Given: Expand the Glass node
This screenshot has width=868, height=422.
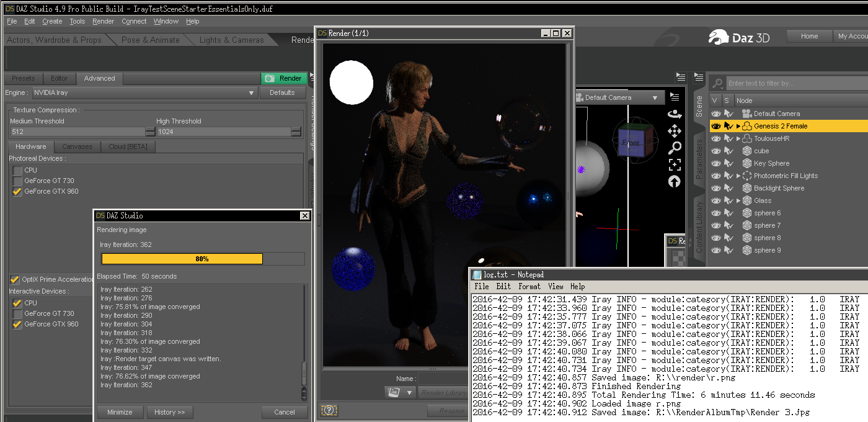Looking at the screenshot, I should [738, 200].
